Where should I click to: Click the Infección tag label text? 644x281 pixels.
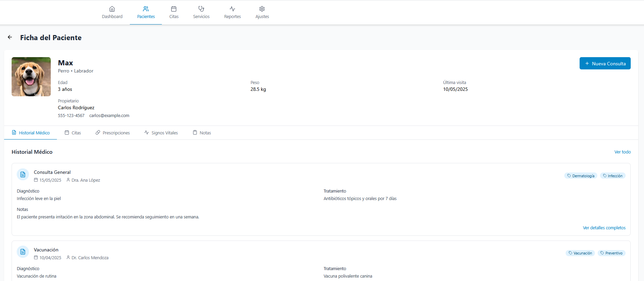pyautogui.click(x=615, y=176)
